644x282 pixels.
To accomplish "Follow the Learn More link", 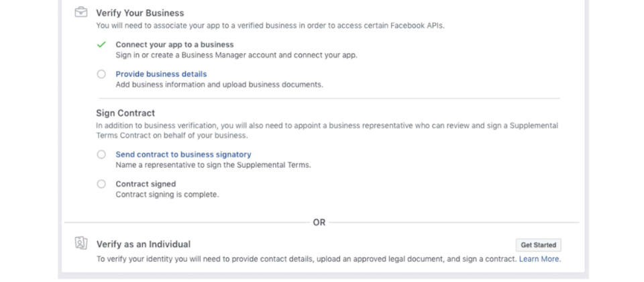I will pyautogui.click(x=539, y=259).
